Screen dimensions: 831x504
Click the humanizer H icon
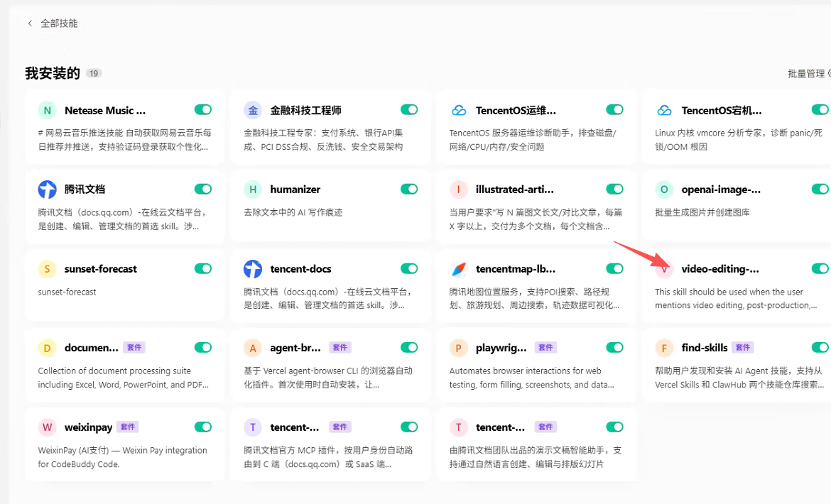[x=253, y=189]
